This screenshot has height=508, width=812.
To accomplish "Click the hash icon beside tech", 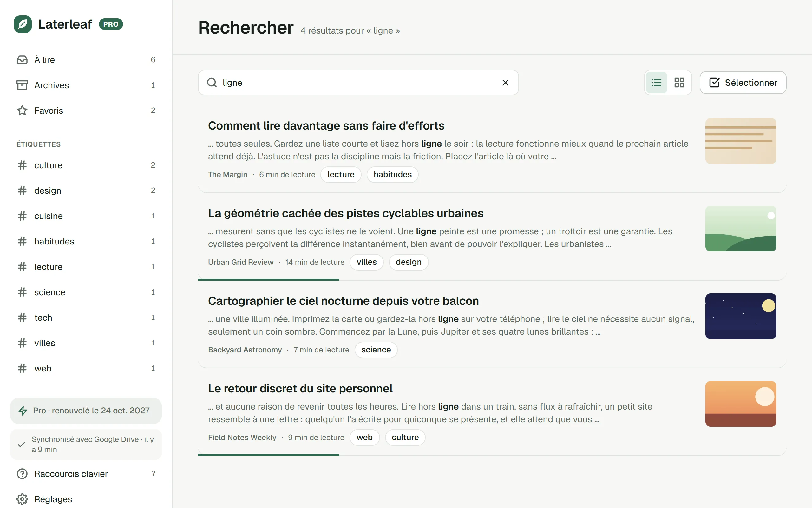I will click(x=22, y=317).
